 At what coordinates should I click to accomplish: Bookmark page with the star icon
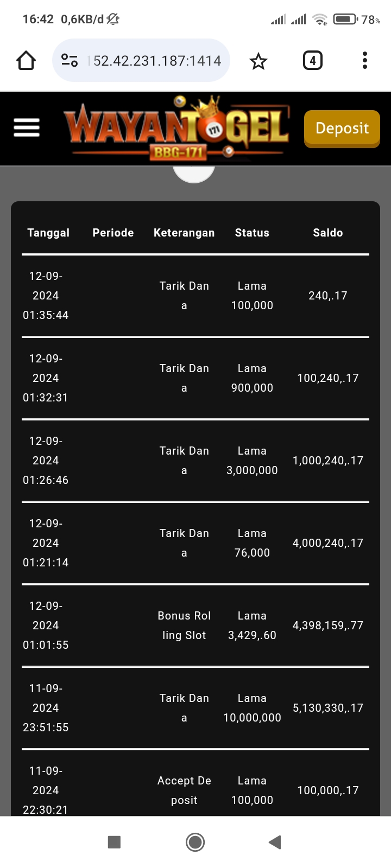click(x=258, y=61)
